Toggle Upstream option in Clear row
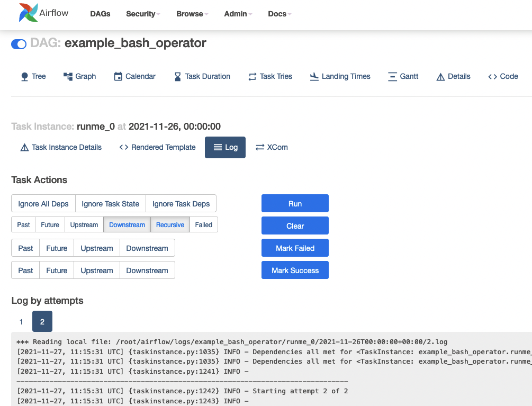Screen dimensions: 532x406 (x=84, y=224)
